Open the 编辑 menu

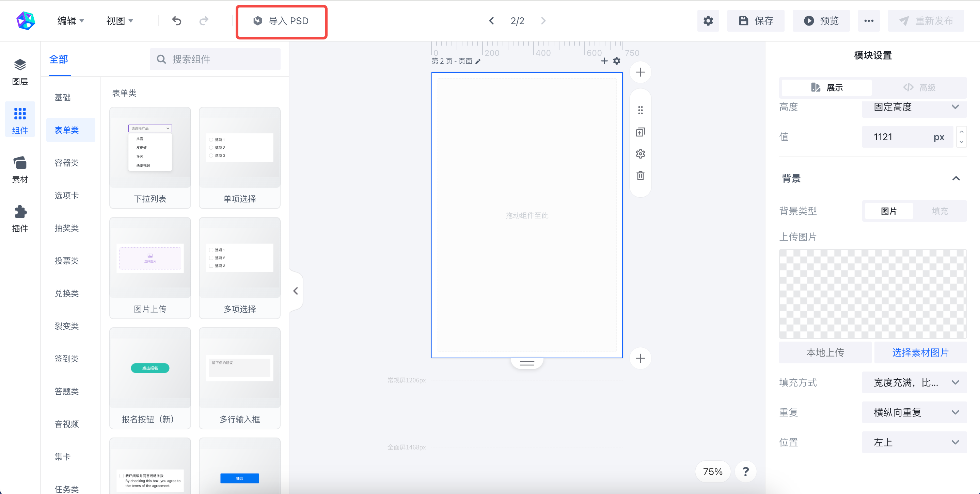70,20
